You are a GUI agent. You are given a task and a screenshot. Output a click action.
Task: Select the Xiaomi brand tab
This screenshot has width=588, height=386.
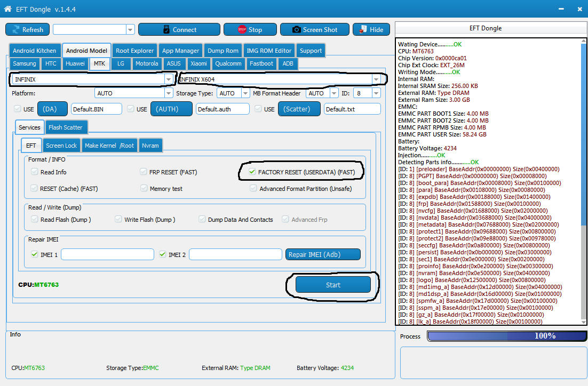(198, 63)
